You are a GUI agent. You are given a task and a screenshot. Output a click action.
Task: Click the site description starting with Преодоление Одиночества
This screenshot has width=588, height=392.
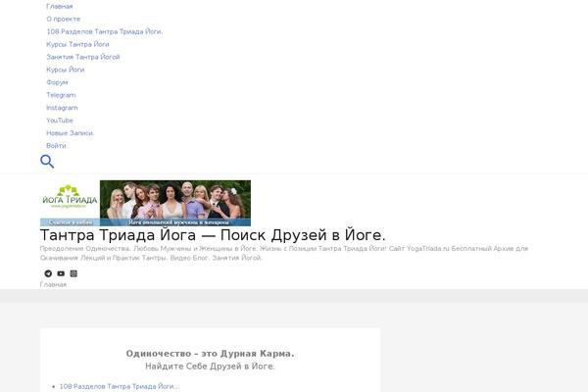tap(284, 253)
